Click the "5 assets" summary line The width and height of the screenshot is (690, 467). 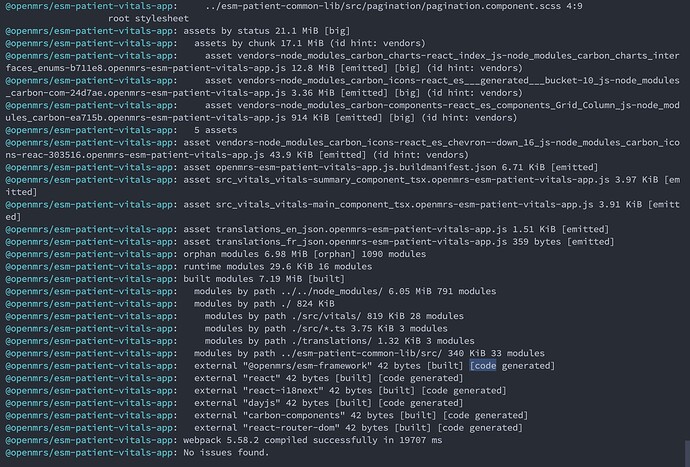tap(216, 130)
